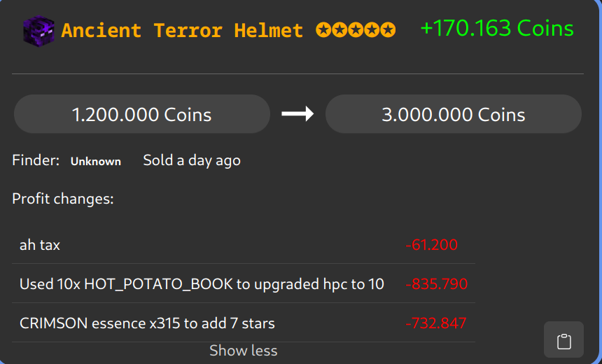602x364 pixels.
Task: Click the -835.790 cost value
Action: 436,284
